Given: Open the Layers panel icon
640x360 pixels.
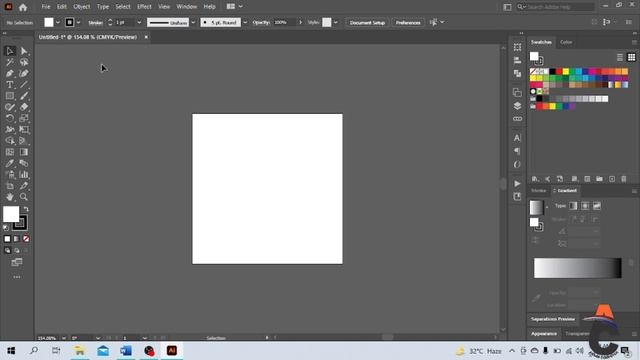Looking at the screenshot, I should (517, 106).
